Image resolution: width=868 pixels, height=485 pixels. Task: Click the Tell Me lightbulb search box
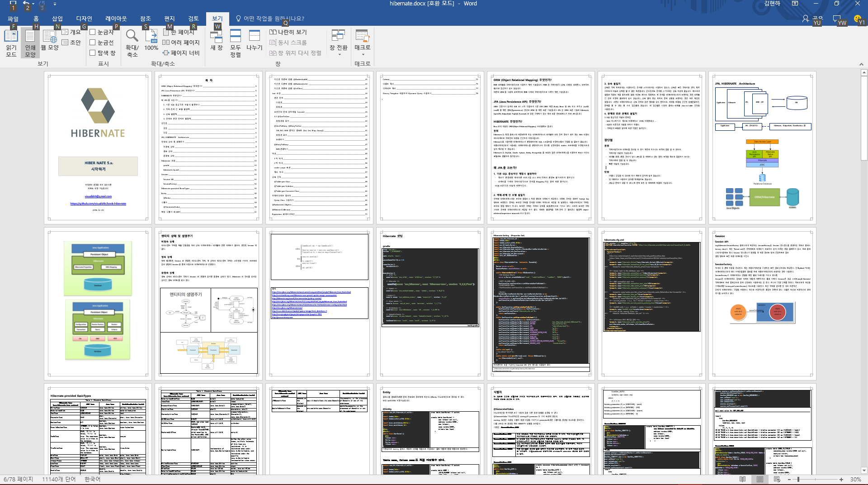click(x=270, y=19)
